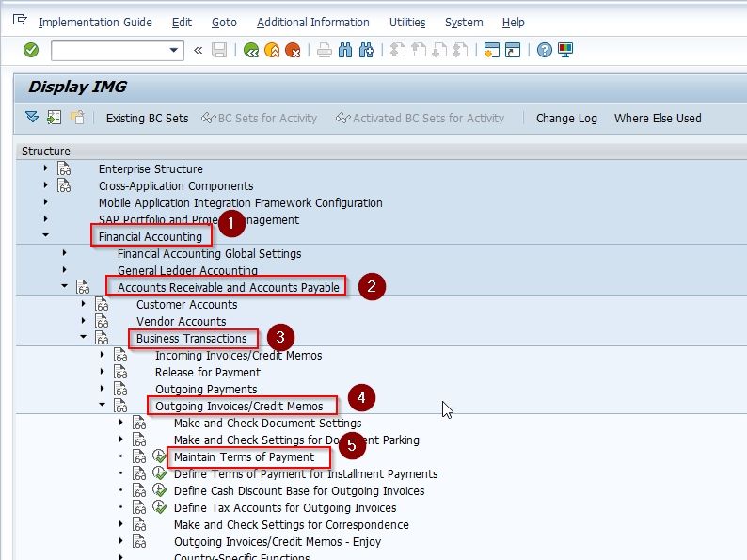This screenshot has width=747, height=560.
Task: Select Financial Accounting tree entry
Action: tap(151, 237)
